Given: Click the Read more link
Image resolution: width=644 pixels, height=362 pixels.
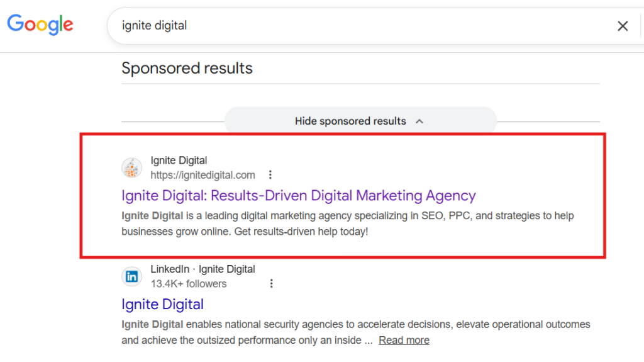Looking at the screenshot, I should tap(404, 340).
